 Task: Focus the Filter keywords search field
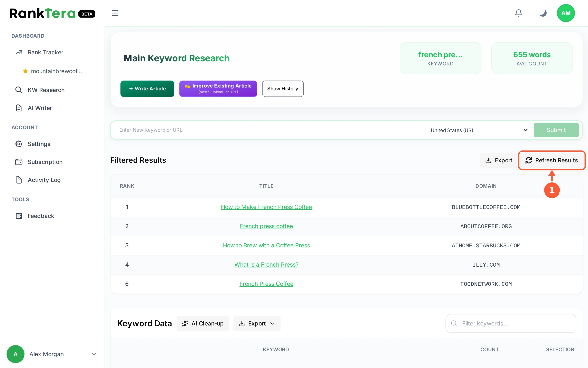(x=511, y=323)
